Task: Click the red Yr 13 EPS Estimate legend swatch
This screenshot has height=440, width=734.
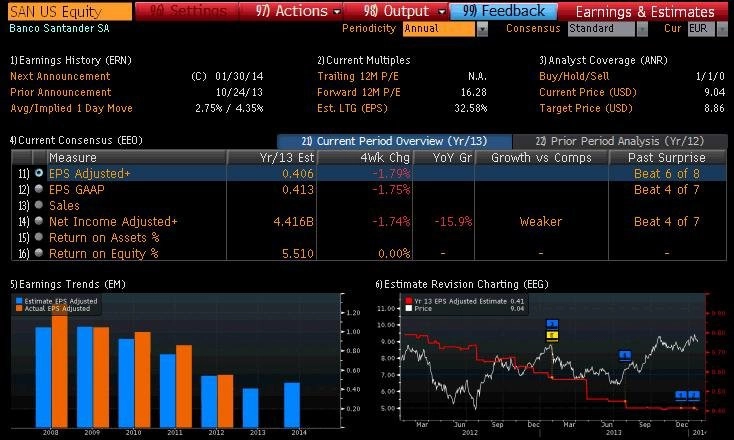Action: [409, 301]
